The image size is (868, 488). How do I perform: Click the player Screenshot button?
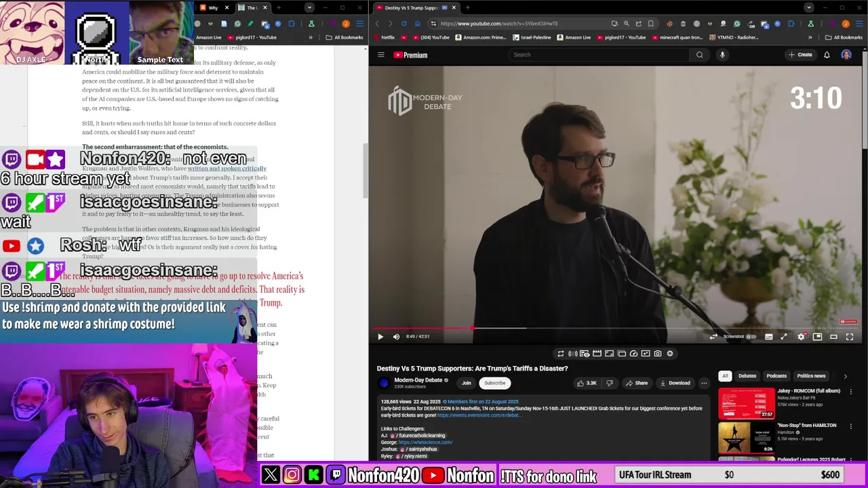tap(733, 337)
